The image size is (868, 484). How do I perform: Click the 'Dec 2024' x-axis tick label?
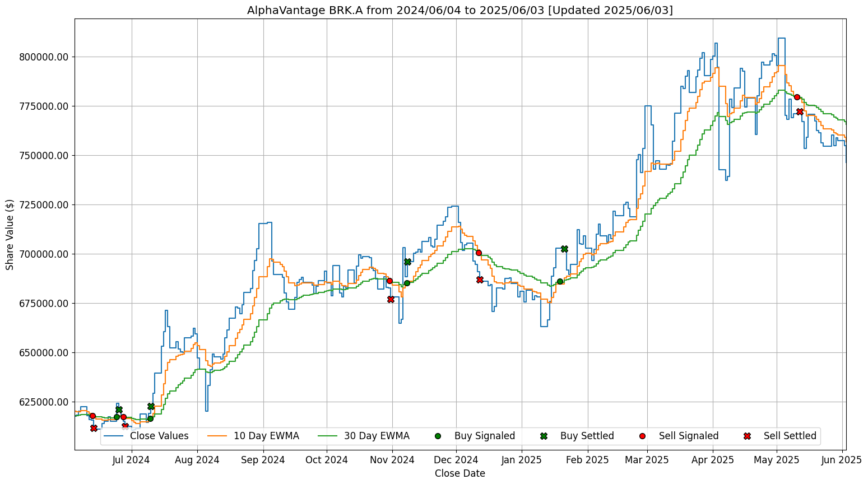point(456,460)
